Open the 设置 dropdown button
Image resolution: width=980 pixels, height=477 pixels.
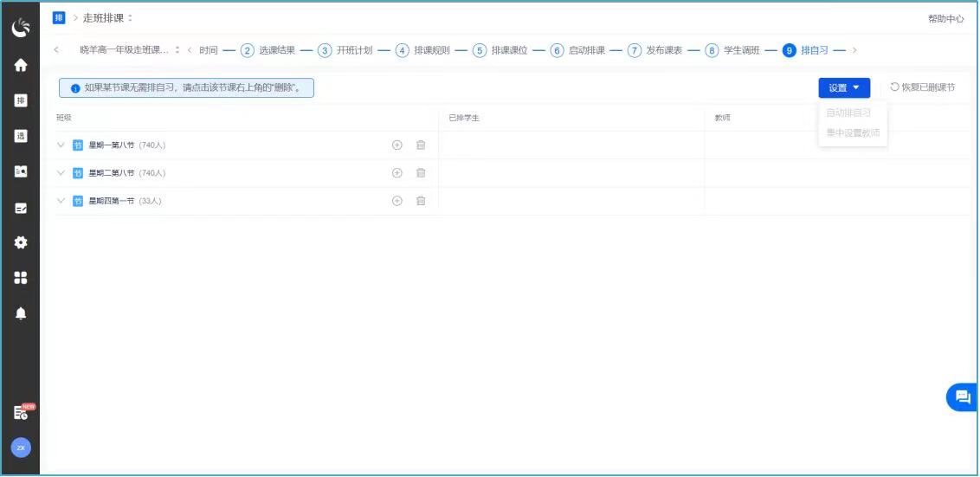(x=843, y=87)
